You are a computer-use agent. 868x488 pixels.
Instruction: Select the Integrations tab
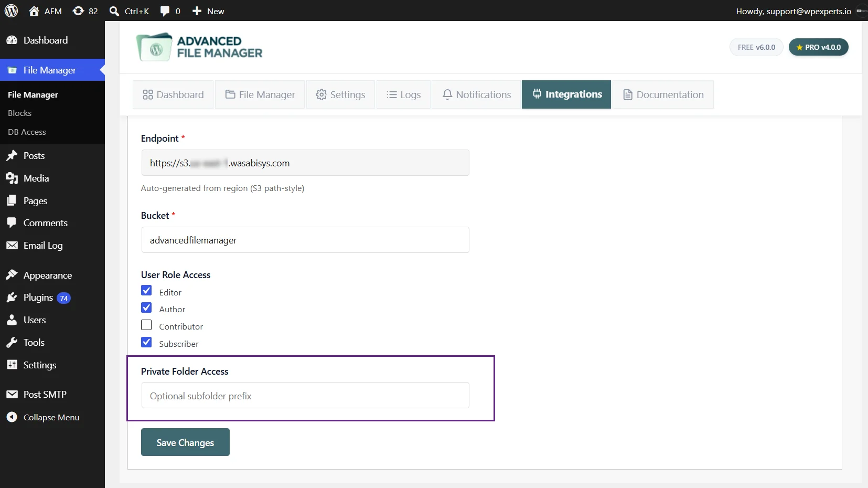566,94
